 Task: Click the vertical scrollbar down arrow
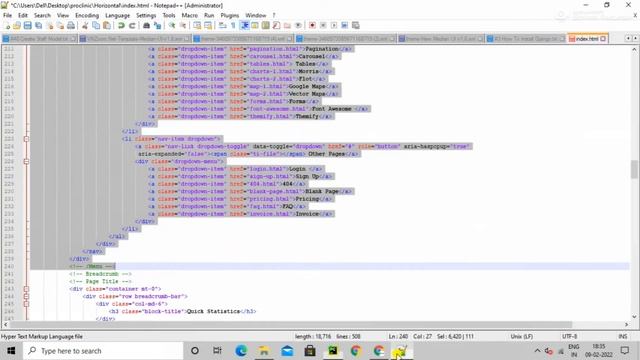(634, 316)
